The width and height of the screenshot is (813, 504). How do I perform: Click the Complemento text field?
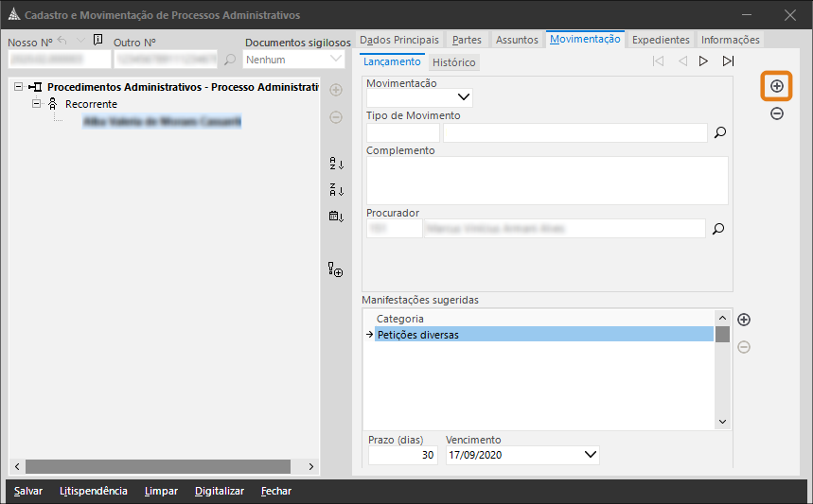click(547, 180)
